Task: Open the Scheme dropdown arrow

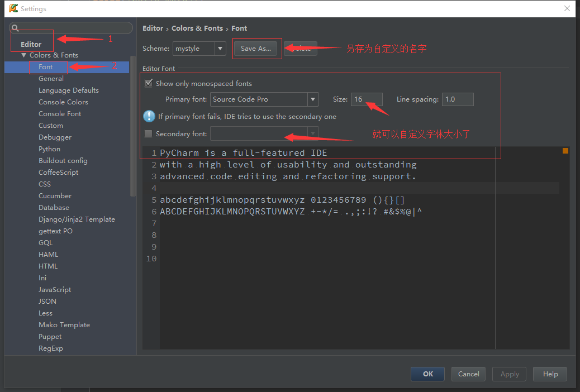Action: 220,49
